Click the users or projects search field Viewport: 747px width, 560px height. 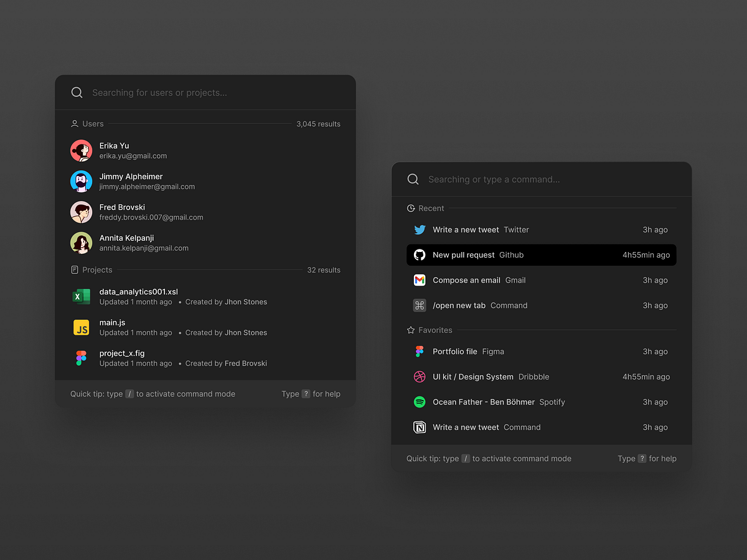pyautogui.click(x=212, y=93)
